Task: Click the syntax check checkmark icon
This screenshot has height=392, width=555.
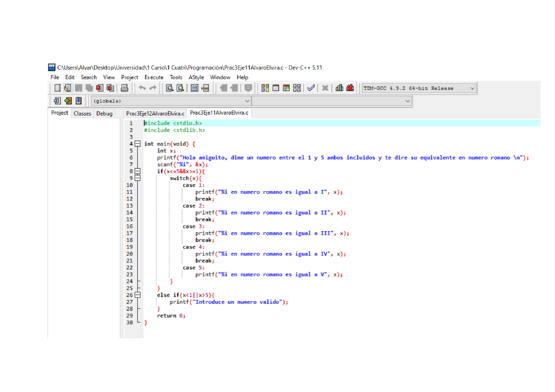Action: 310,87
